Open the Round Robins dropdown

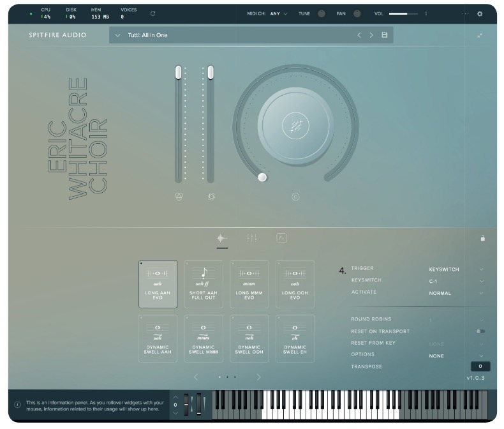pyautogui.click(x=456, y=320)
